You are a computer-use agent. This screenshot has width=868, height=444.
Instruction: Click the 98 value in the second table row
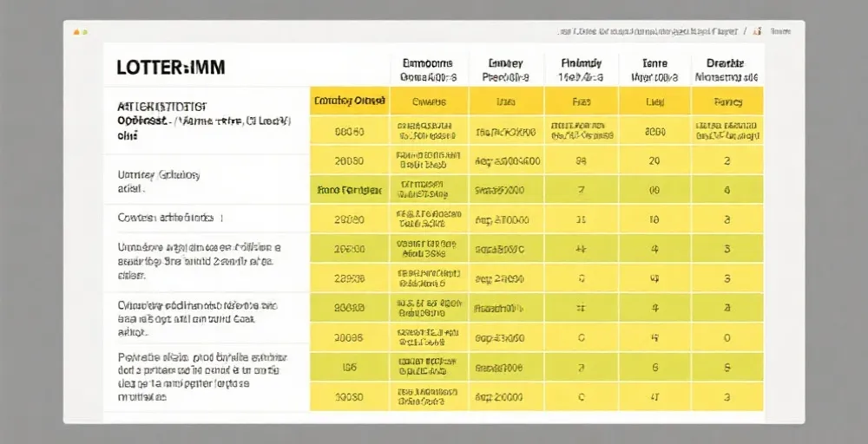pos(582,161)
